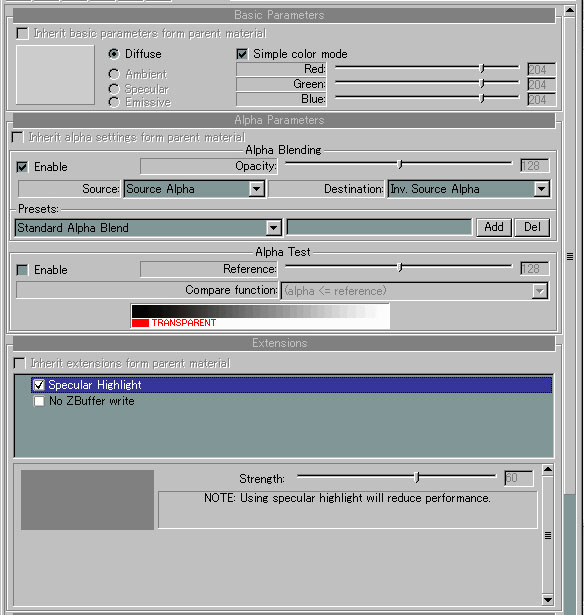Viewport: 584px width, 615px height.
Task: Click the diffuse color preview swatch
Action: pos(55,75)
